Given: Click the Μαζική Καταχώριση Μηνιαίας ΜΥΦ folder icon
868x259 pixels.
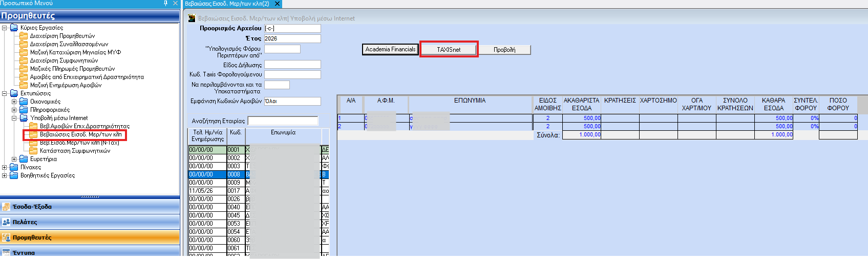Looking at the screenshot, I should pos(24,52).
